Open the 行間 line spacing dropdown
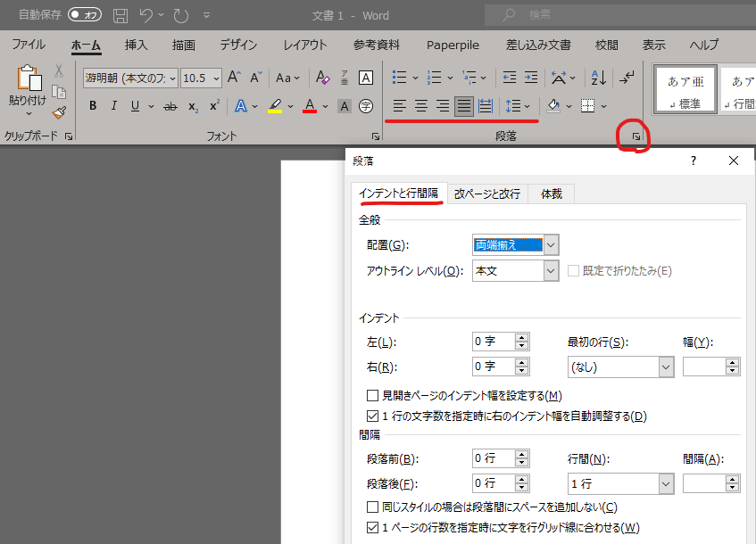The image size is (756, 544). [666, 483]
